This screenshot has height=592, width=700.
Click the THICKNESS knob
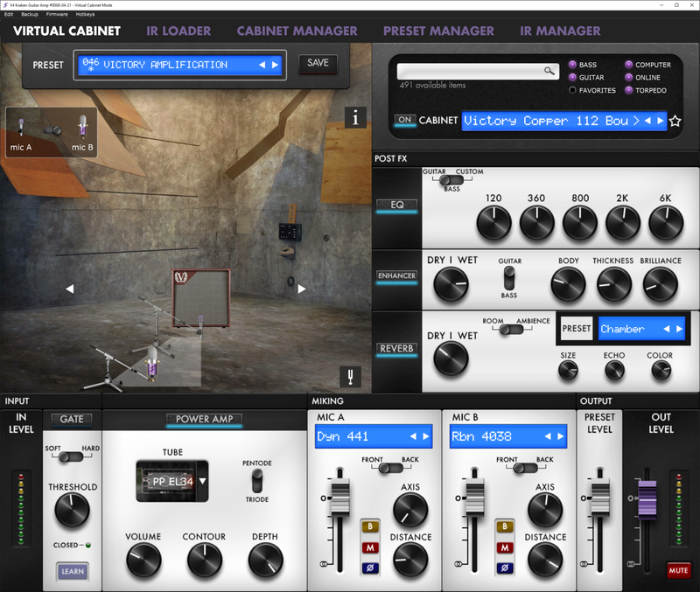(x=614, y=284)
